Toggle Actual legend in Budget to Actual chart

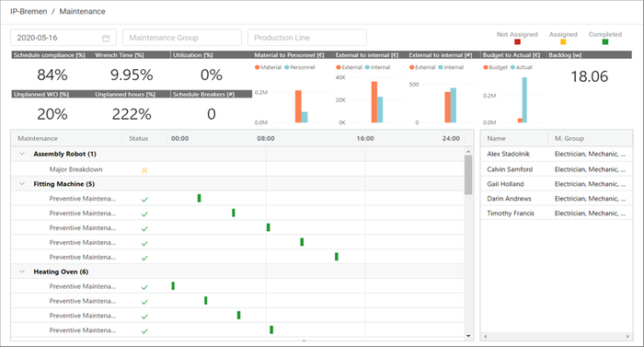tap(522, 67)
